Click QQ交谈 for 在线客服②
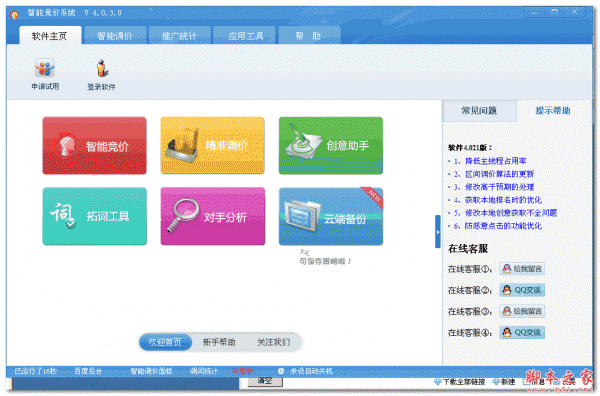 point(522,290)
